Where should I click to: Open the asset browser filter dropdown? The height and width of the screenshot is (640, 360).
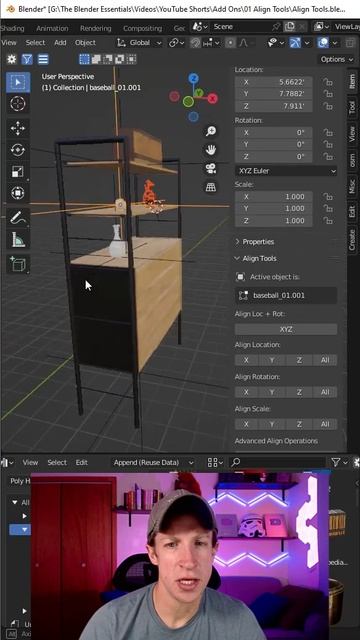[x=339, y=462]
